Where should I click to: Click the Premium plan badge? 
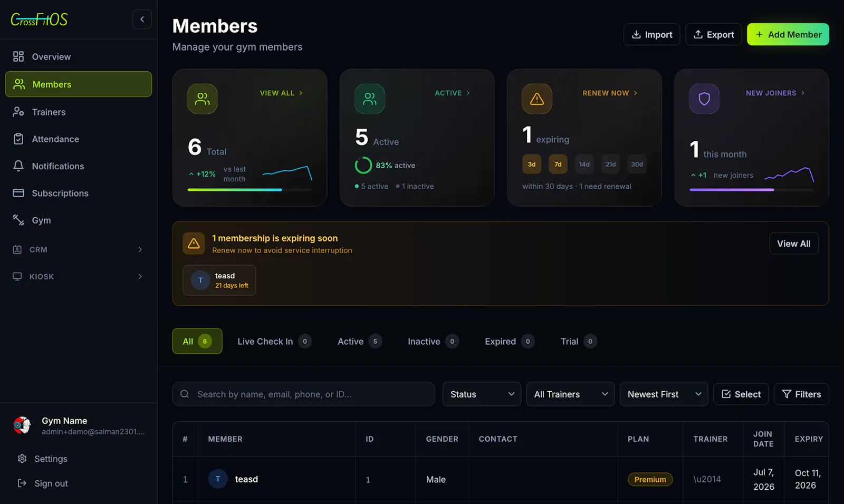650,479
